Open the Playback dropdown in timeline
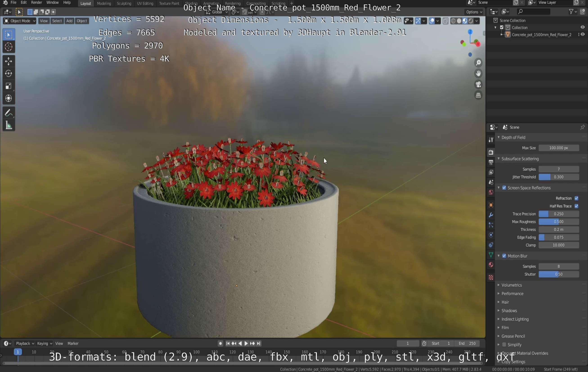The image size is (588, 372). pyautogui.click(x=25, y=343)
